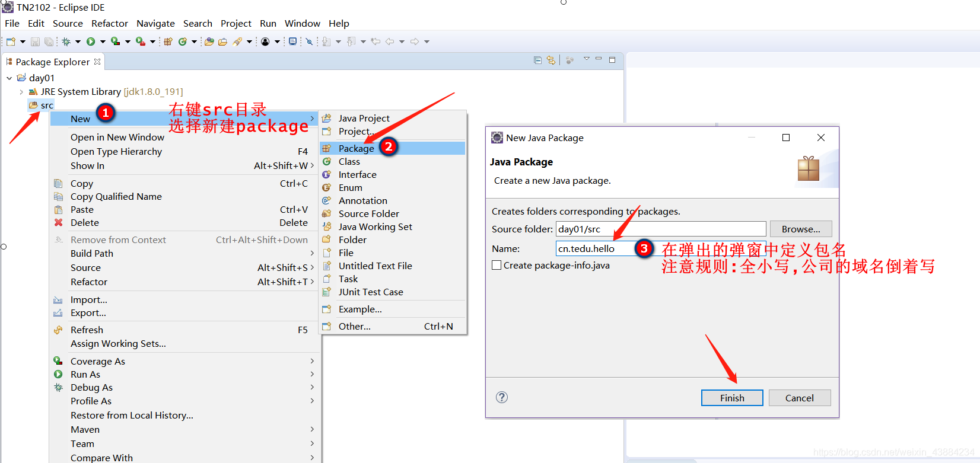Click the Browse... button
The image size is (980, 463).
click(801, 229)
